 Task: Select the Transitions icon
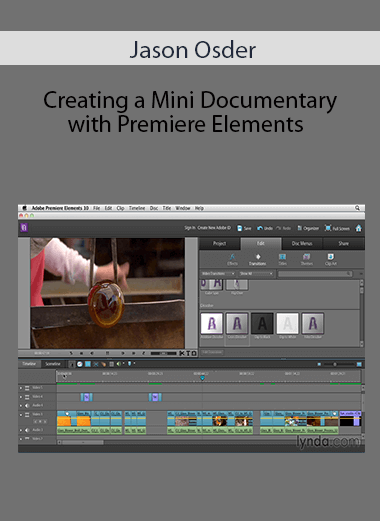pyautogui.click(x=257, y=259)
